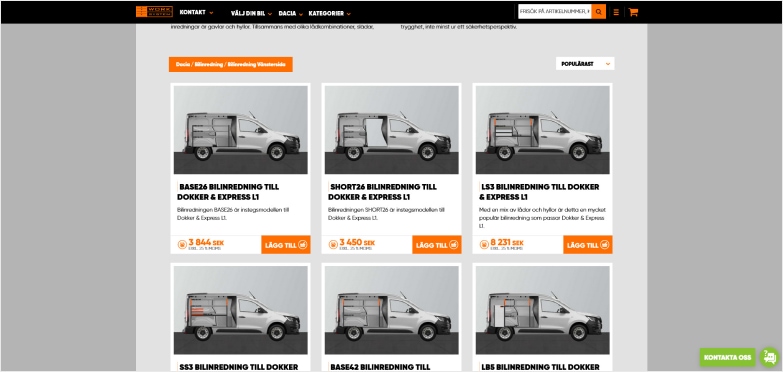The image size is (783, 372).
Task: Click the SHORT26 van thumbnail
Action: click(392, 130)
